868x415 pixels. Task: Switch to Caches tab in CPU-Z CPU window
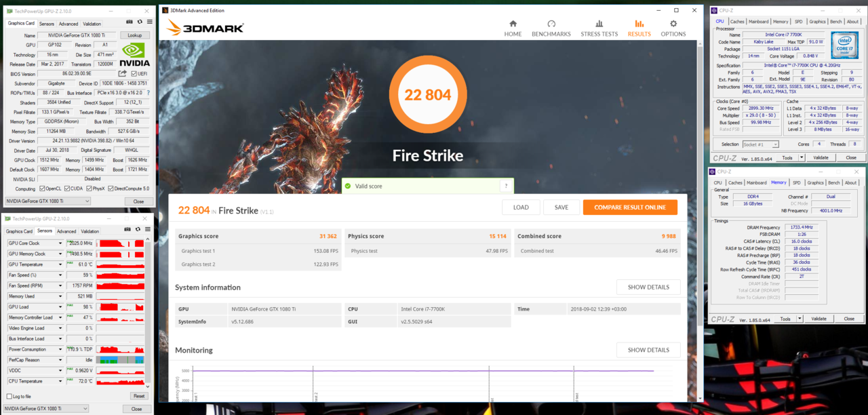(x=737, y=22)
